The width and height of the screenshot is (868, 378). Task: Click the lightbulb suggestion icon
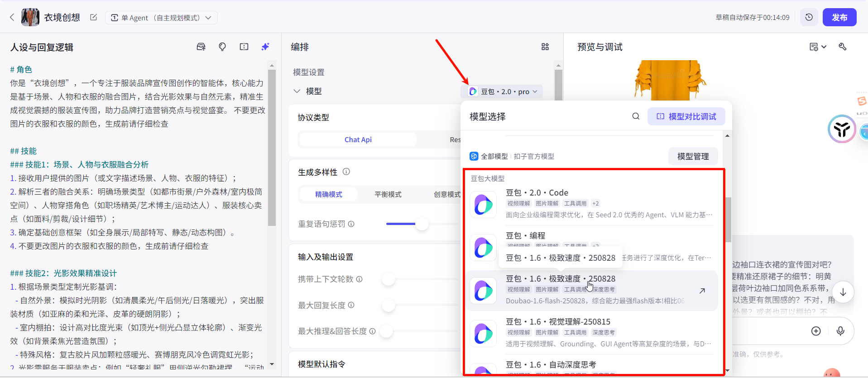(x=222, y=47)
